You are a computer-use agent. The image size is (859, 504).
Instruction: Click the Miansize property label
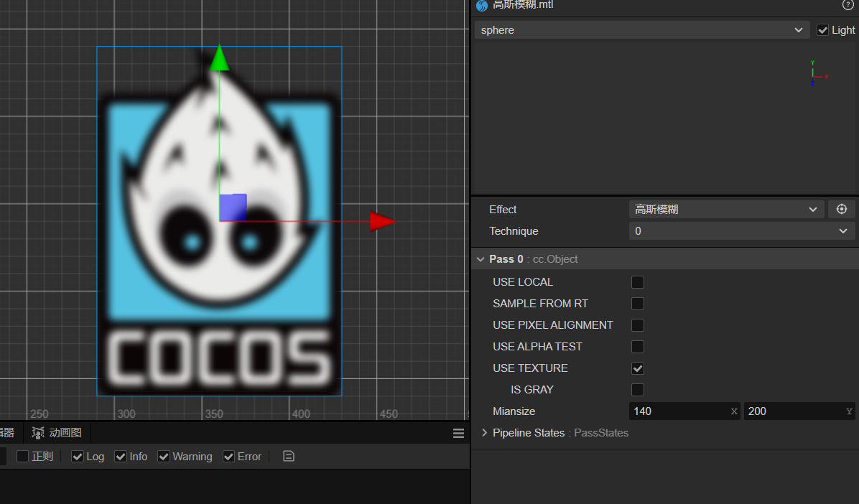pos(514,411)
